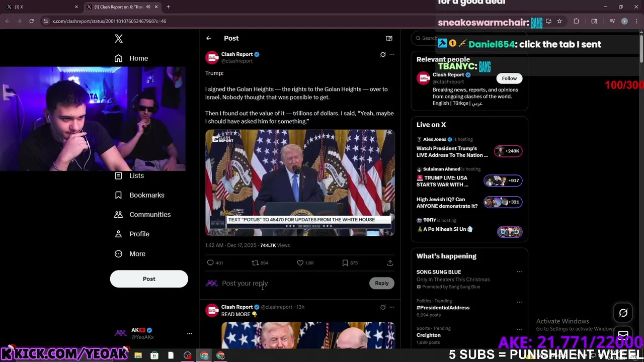Switch to the first '(1) X' tab
The width and height of the screenshot is (644, 362).
tap(42, 7)
